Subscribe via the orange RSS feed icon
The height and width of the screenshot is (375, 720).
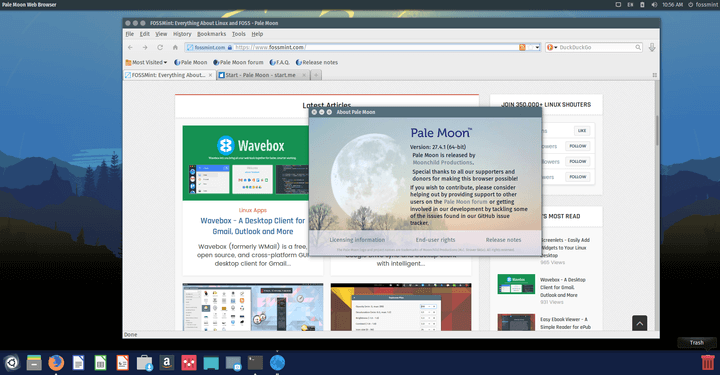coord(522,47)
